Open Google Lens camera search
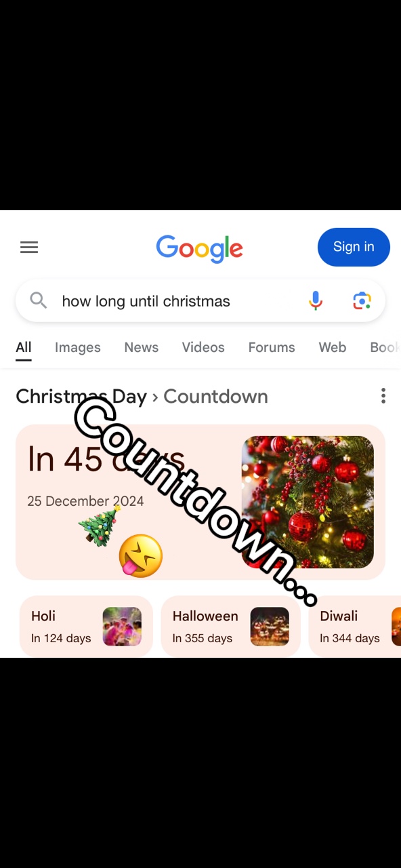Screen dimensions: 401x868 (362, 300)
